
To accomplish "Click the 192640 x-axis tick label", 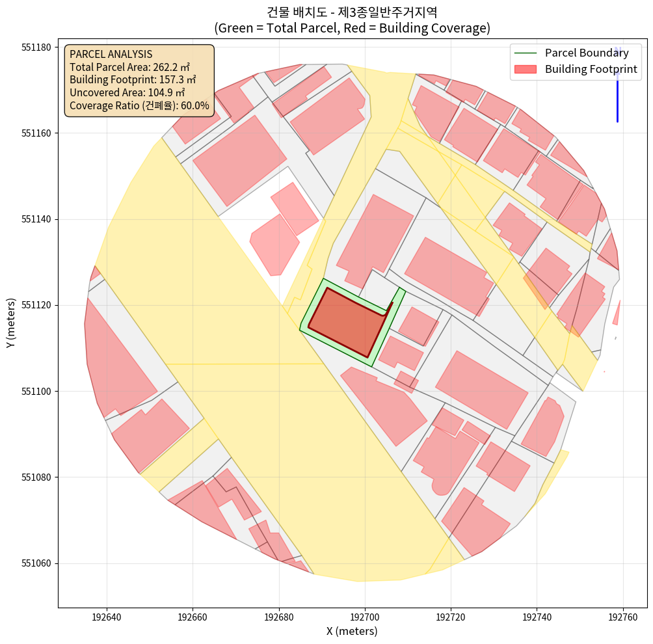I will pyautogui.click(x=106, y=615).
